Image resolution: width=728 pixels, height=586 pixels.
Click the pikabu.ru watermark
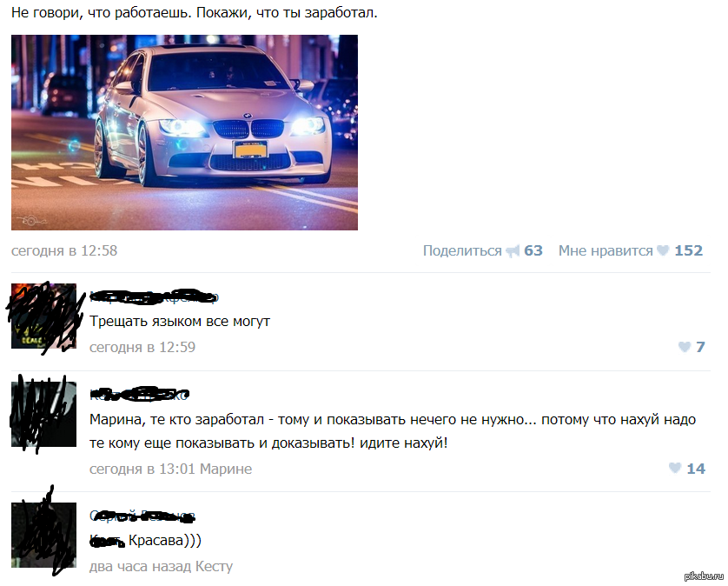point(705,576)
